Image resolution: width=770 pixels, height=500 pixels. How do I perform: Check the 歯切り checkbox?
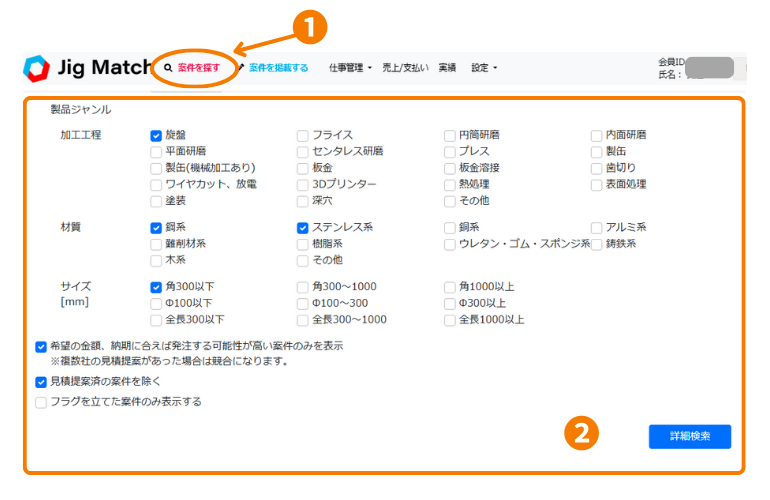596,168
